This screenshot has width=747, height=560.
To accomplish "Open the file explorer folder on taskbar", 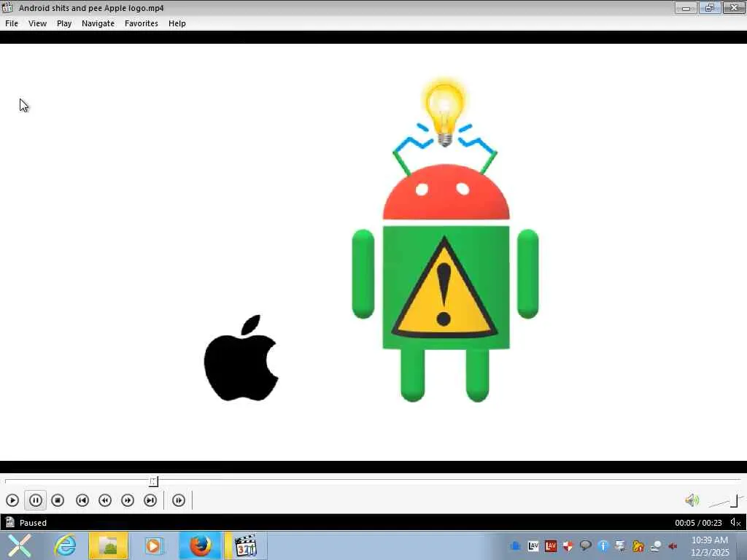I will (x=109, y=545).
